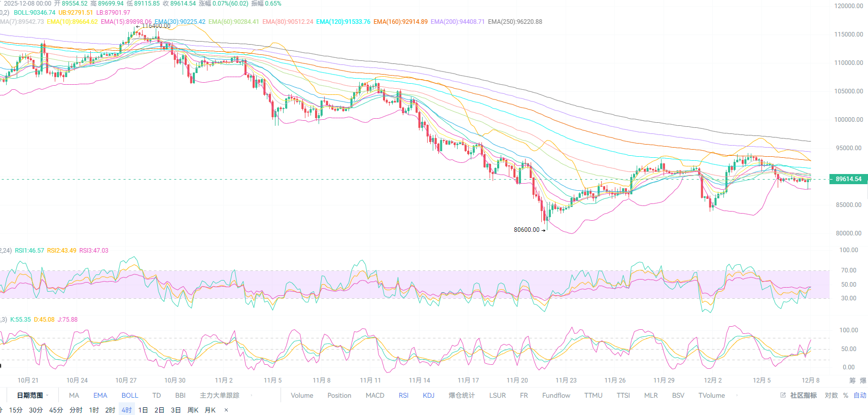Viewport: 868px width, 415px height.
Task: Expand more indicators after TVolume
Action: (737, 395)
